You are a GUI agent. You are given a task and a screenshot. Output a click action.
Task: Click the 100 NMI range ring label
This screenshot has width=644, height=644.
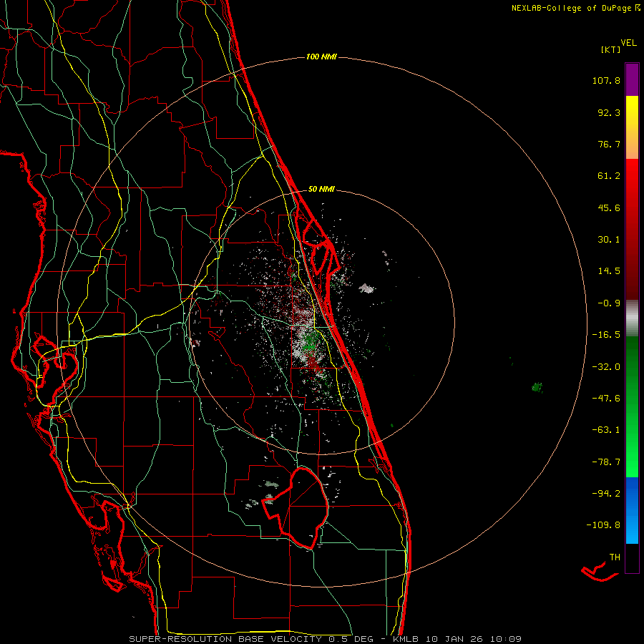pos(321,57)
